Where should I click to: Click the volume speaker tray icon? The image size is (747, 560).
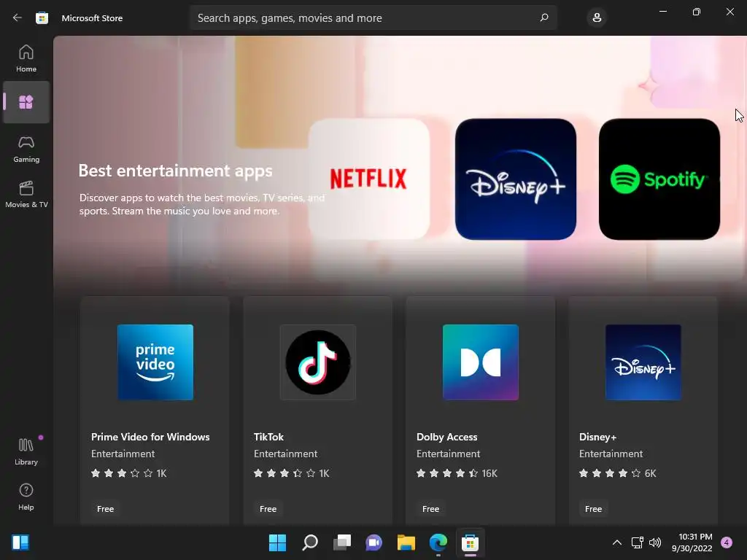[x=655, y=542]
